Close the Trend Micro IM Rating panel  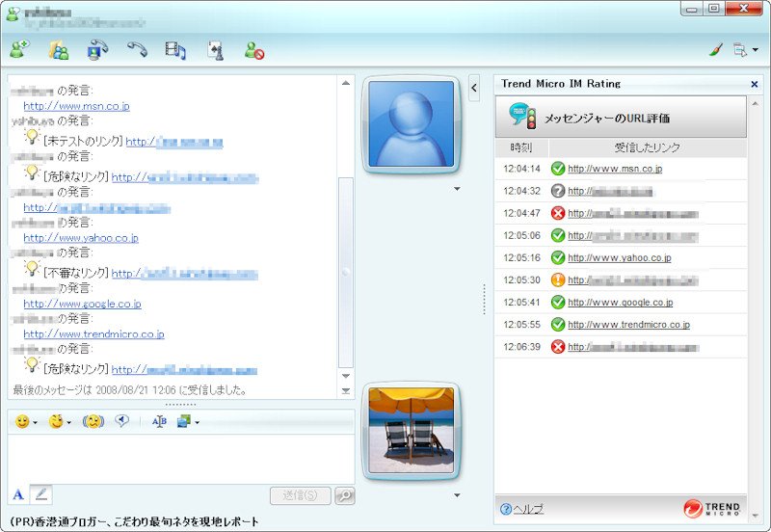pos(755,84)
